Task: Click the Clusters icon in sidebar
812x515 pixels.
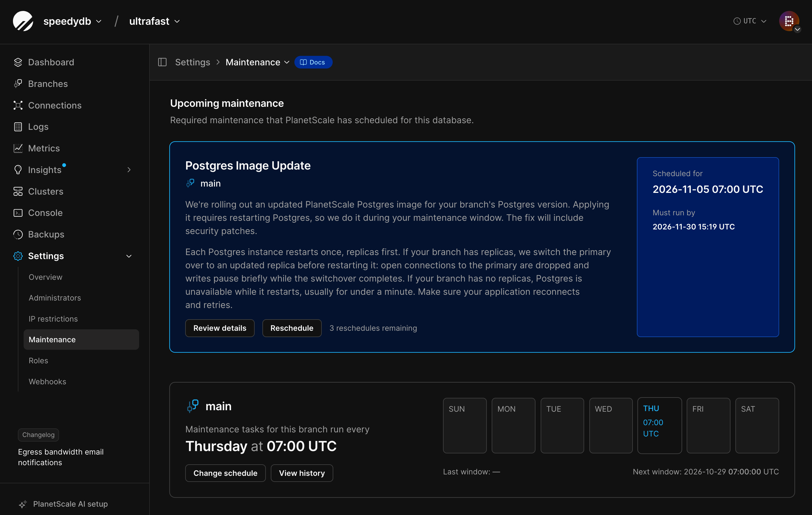Action: [x=18, y=191]
